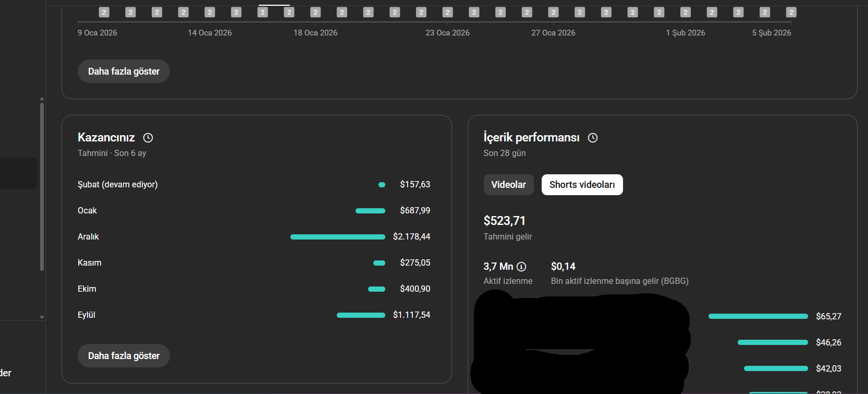Screen dimensions: 868x394
Task: Select the Ocak earnings row
Action: pyautogui.click(x=253, y=211)
